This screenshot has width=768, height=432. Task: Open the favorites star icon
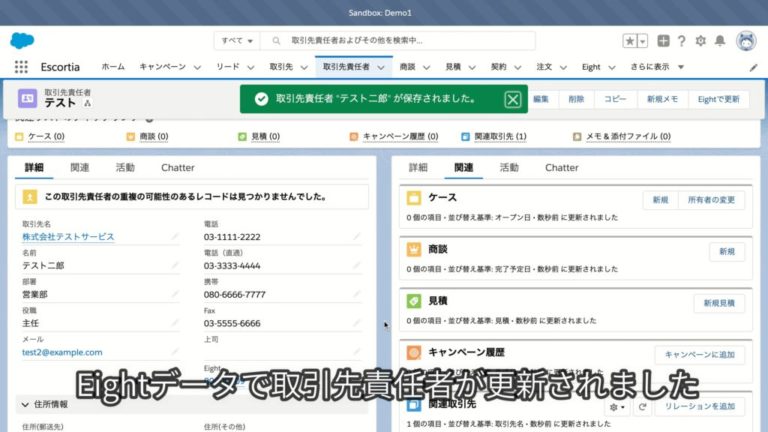point(630,41)
